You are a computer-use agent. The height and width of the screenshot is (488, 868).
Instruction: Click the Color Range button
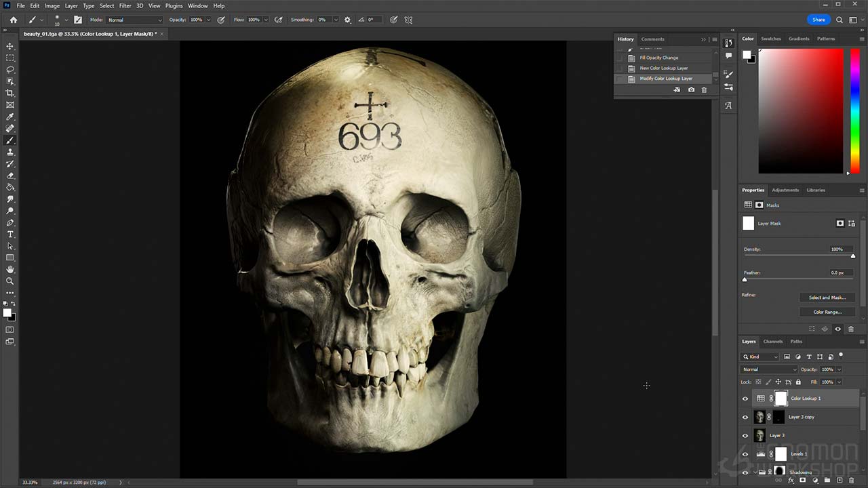pyautogui.click(x=827, y=312)
